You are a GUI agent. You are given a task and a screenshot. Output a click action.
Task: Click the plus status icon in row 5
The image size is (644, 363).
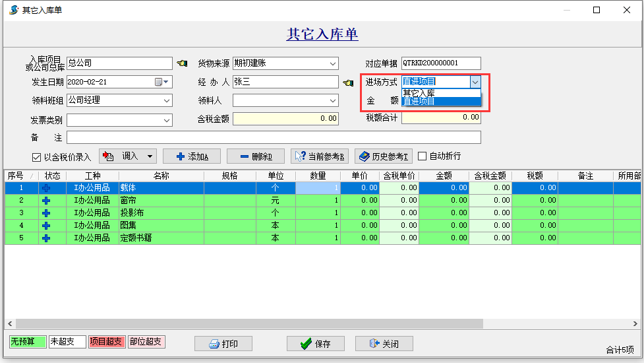(46, 238)
